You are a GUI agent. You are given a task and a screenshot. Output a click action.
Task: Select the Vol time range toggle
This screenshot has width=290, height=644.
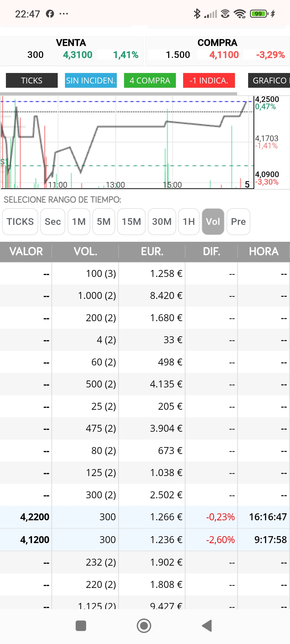point(213,222)
